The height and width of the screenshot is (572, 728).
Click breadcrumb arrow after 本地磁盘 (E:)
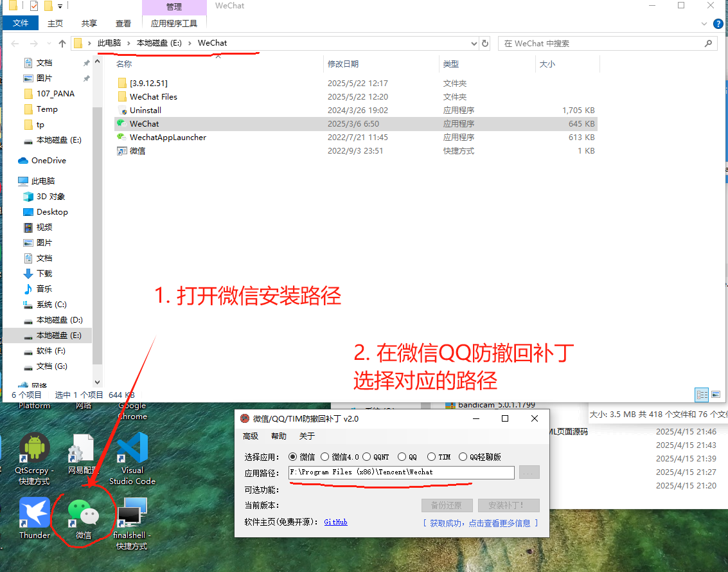click(x=190, y=44)
